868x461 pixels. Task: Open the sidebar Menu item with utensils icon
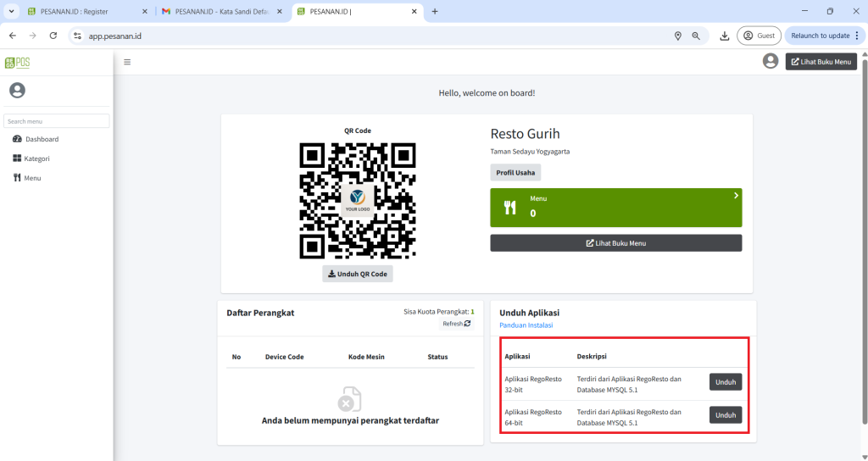32,178
